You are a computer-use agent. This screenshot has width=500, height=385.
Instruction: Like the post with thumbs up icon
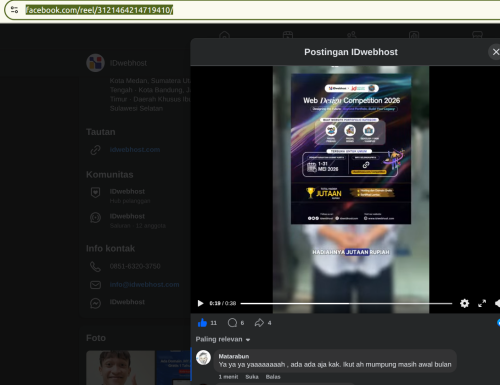[x=202, y=323]
